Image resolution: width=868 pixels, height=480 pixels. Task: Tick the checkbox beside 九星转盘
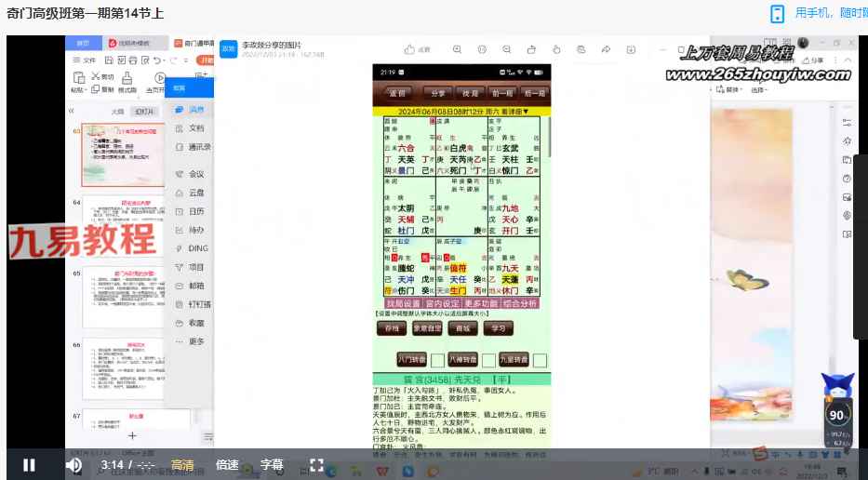[540, 360]
